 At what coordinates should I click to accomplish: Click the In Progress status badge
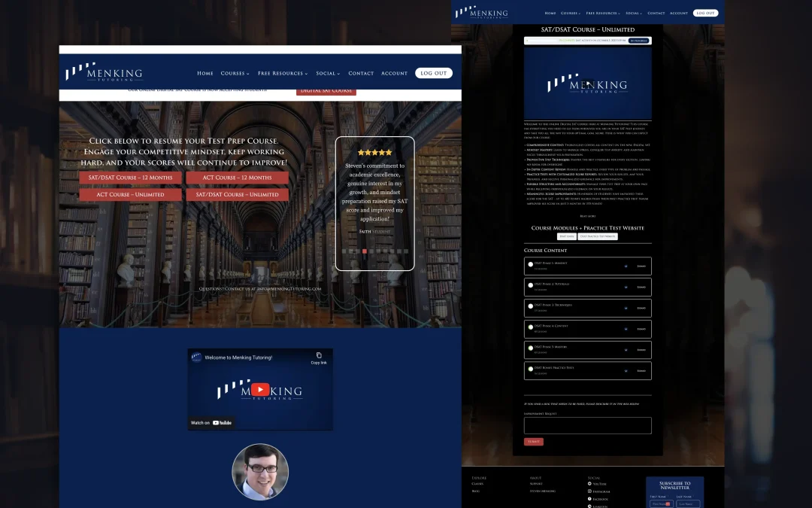tap(638, 41)
